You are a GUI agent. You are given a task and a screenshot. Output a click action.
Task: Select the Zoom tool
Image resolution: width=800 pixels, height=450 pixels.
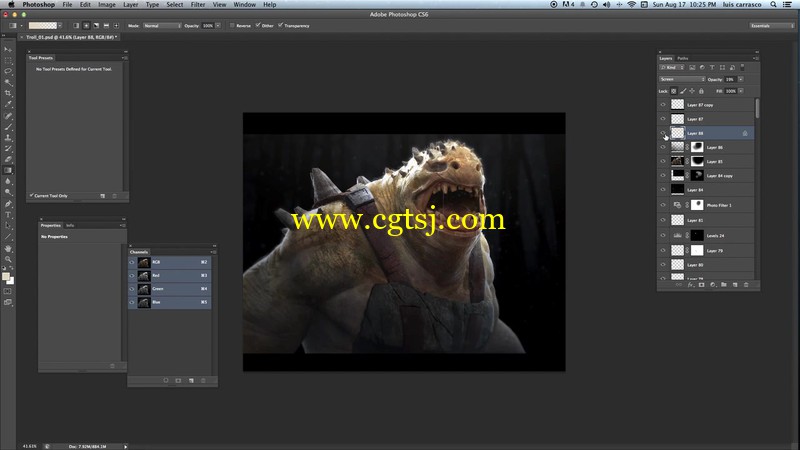click(x=8, y=259)
